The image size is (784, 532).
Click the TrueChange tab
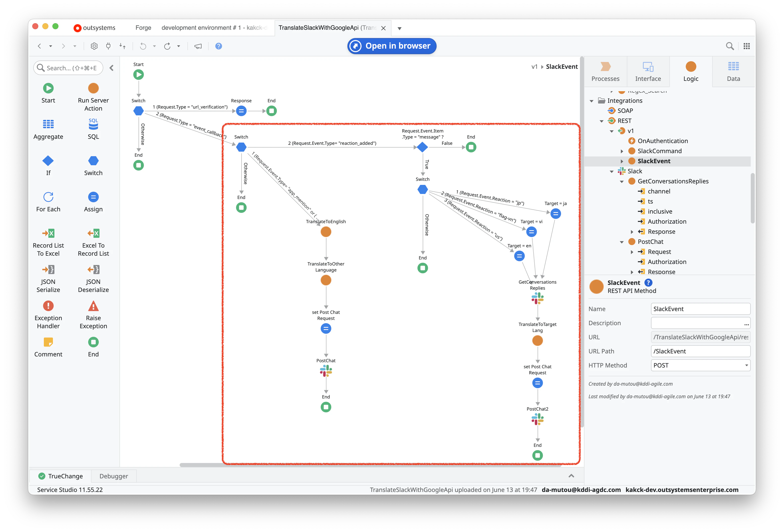(x=61, y=476)
